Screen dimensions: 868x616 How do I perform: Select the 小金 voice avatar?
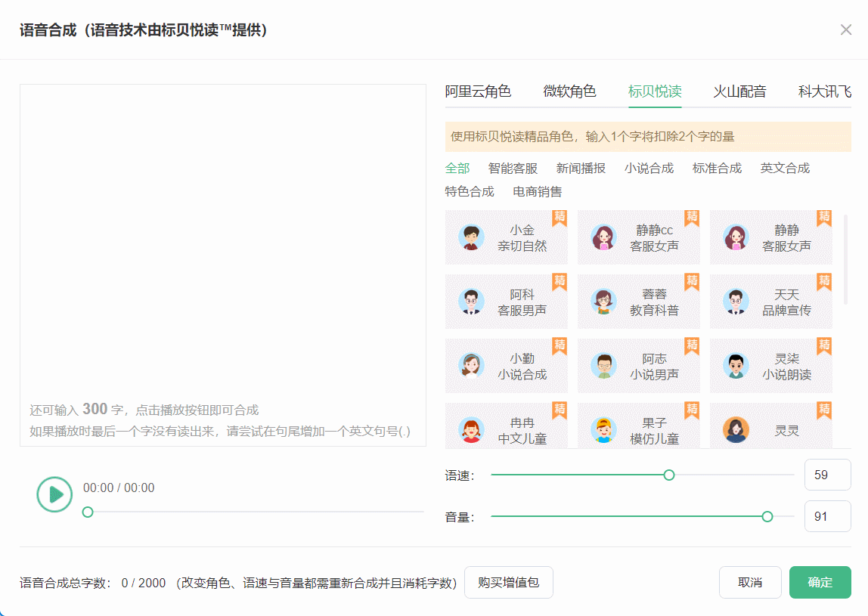pos(471,238)
